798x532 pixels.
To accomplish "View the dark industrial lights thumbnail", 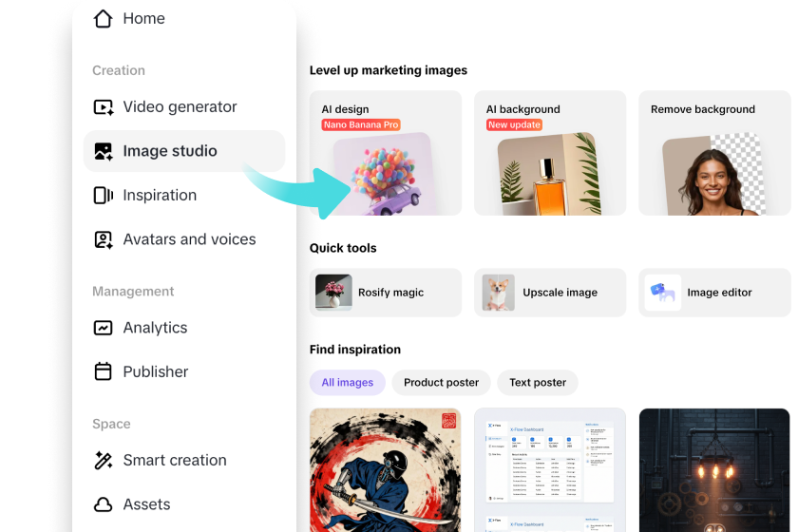I will [713, 470].
